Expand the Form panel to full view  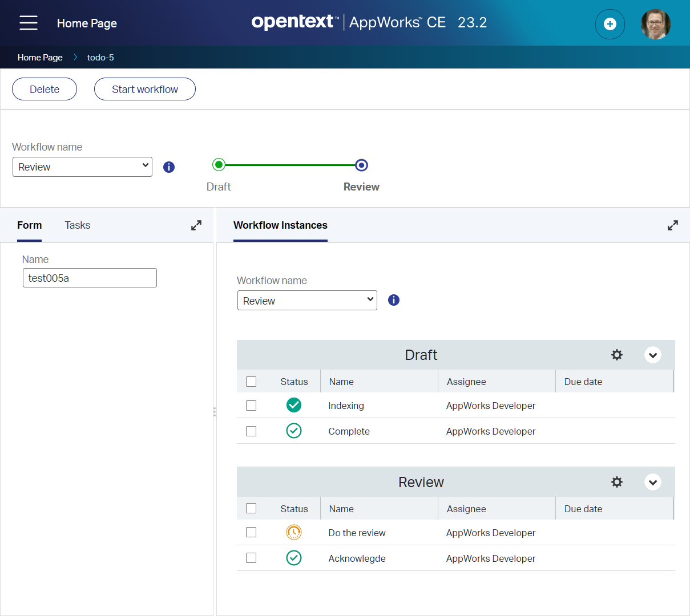196,225
